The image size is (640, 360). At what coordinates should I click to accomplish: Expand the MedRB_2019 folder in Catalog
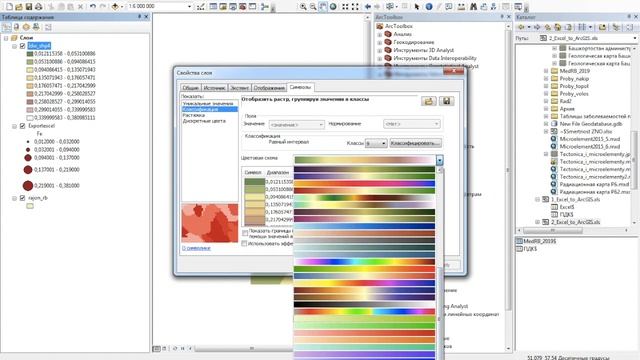[x=546, y=71]
